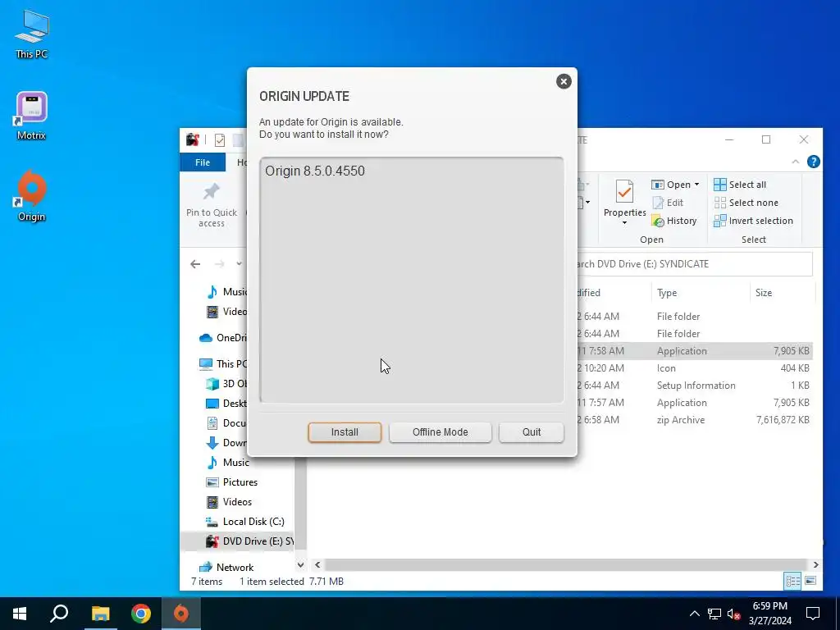Open Properties in Explorer ribbon
Viewport: 840px width, 630px height.
pyautogui.click(x=624, y=199)
